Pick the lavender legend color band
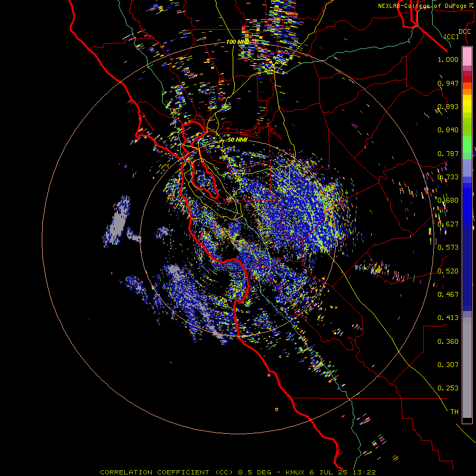The height and width of the screenshot is (476, 476). pyautogui.click(x=467, y=168)
